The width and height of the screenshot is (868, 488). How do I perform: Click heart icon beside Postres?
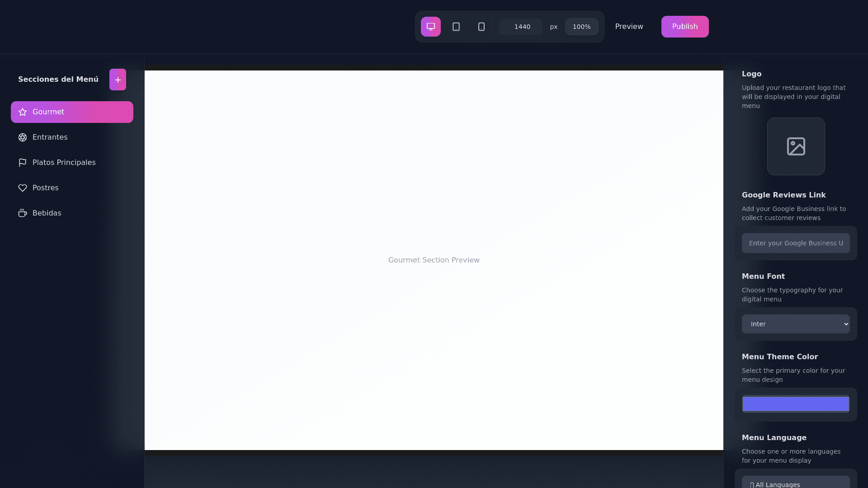point(23,188)
